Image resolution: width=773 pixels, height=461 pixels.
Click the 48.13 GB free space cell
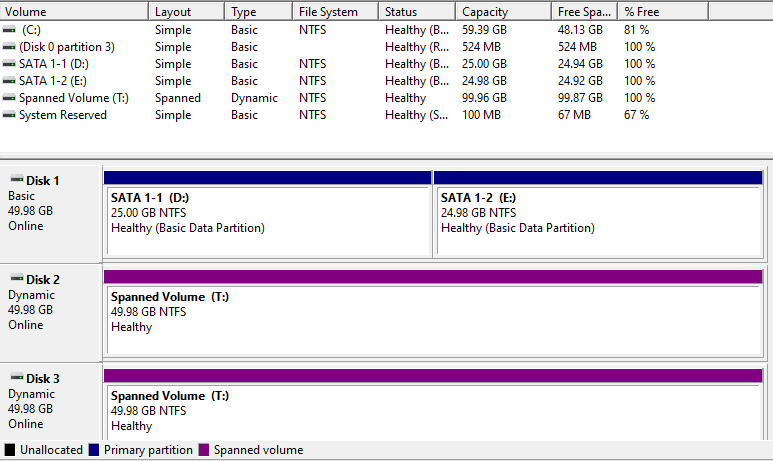pos(580,30)
